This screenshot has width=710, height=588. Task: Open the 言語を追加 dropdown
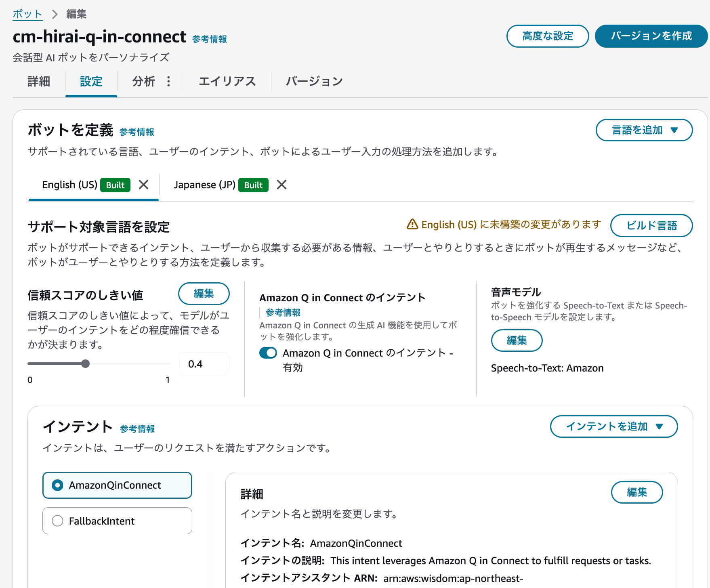click(643, 130)
